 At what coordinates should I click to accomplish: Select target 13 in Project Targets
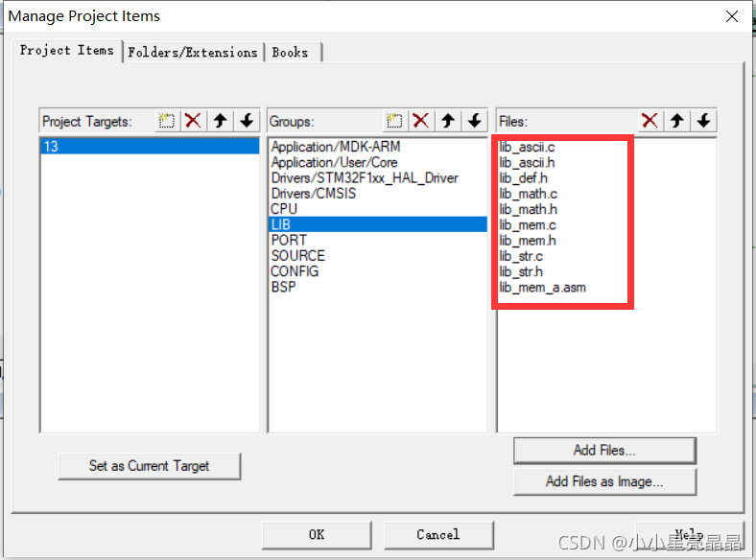point(150,146)
